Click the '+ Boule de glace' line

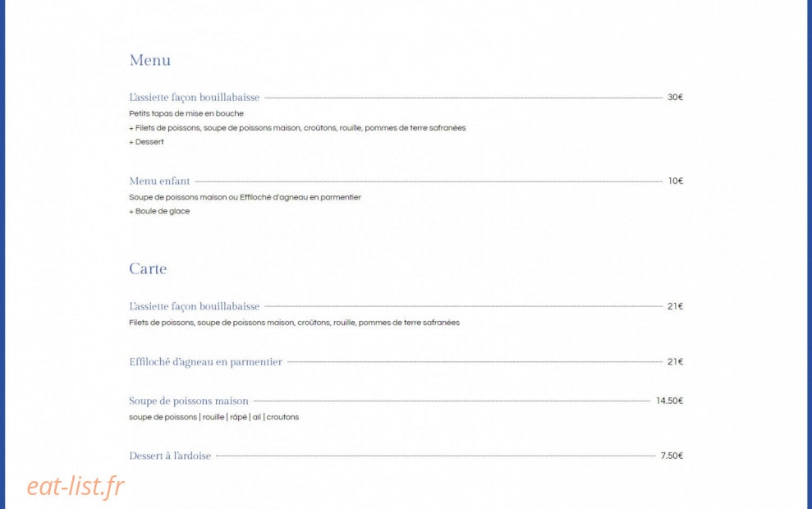159,211
